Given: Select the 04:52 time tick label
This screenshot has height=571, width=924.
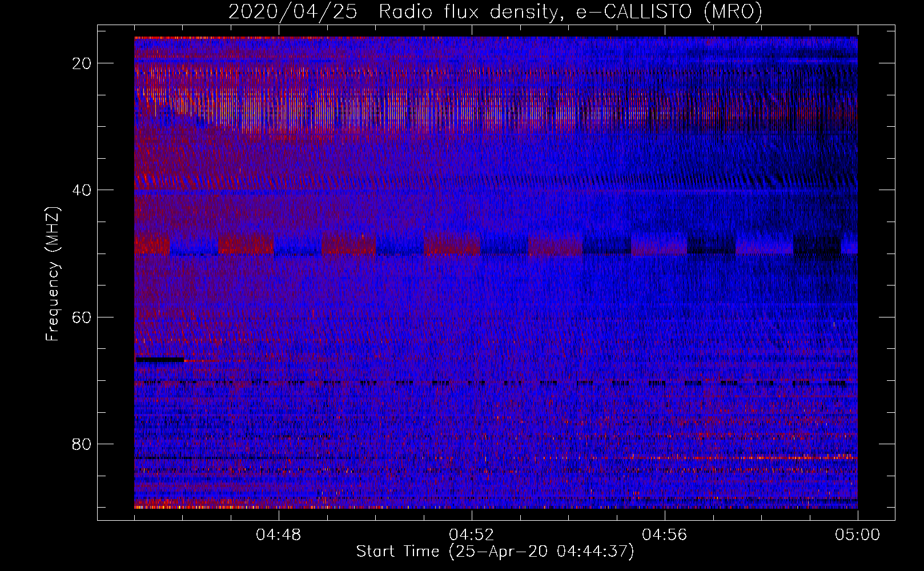Looking at the screenshot, I should (472, 535).
